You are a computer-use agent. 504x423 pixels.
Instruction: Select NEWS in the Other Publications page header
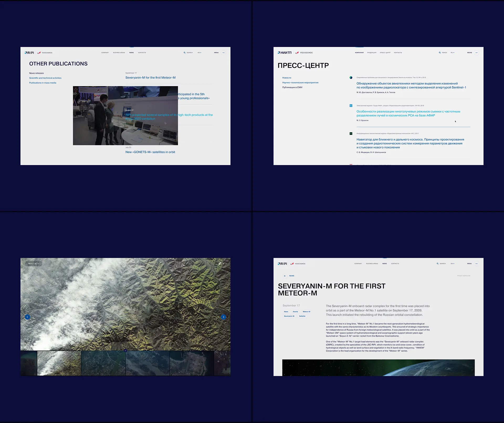(x=132, y=53)
